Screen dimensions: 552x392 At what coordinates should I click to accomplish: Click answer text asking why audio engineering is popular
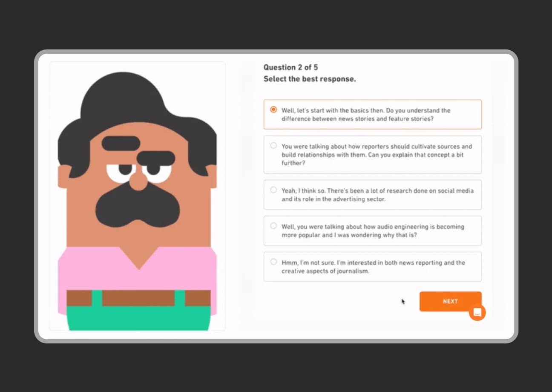(372, 231)
